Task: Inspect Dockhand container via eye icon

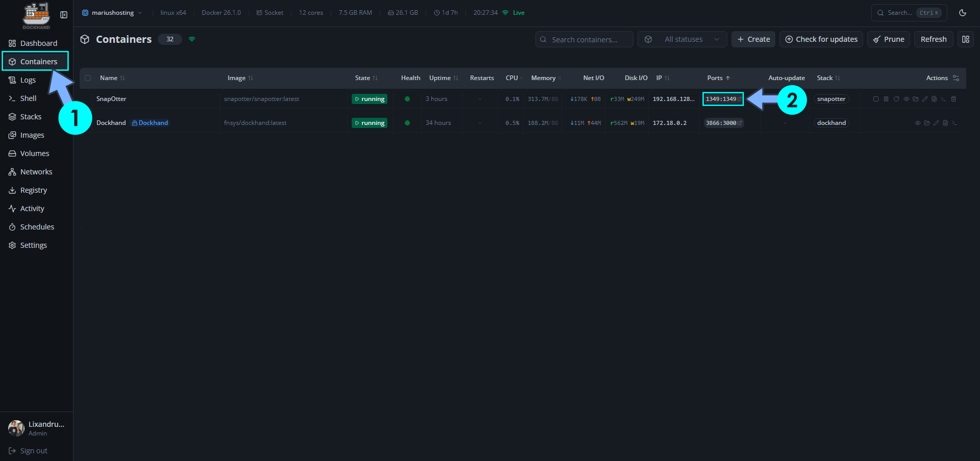Action: click(918, 123)
